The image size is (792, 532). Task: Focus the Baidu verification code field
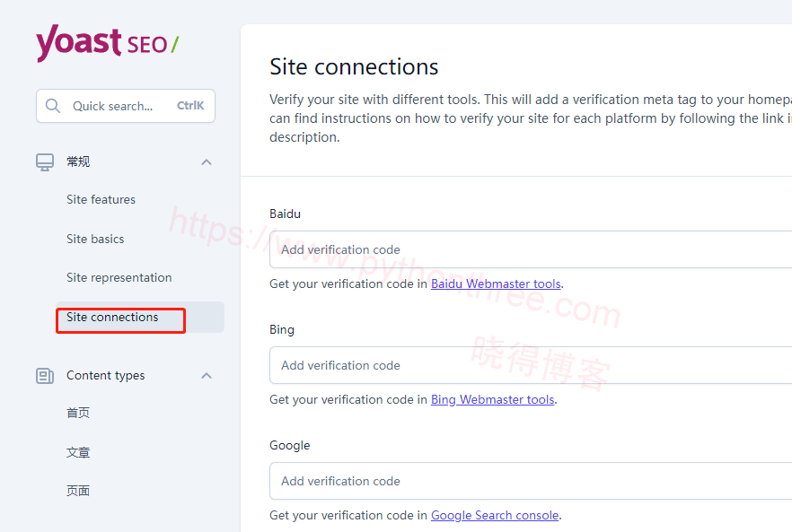(x=531, y=249)
